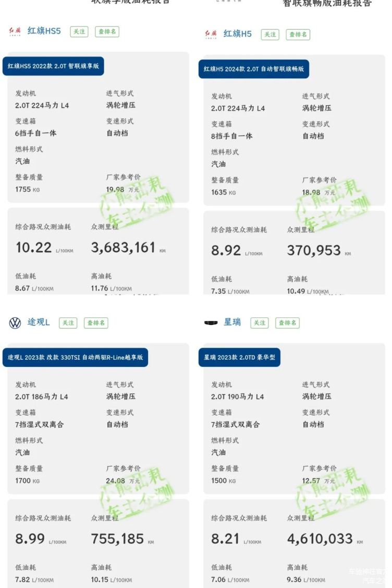
Task: View 查排名 ranking for 红旗H5
Action: click(298, 34)
